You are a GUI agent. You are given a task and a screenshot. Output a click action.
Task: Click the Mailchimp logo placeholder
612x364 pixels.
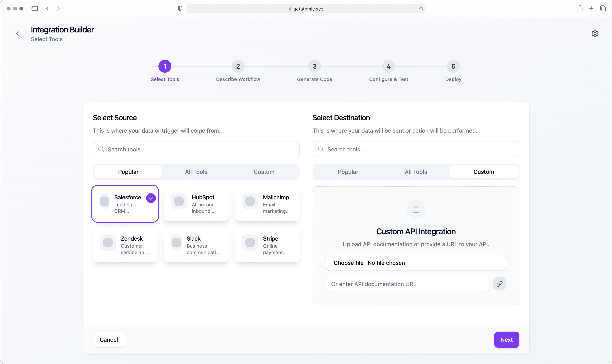click(250, 201)
